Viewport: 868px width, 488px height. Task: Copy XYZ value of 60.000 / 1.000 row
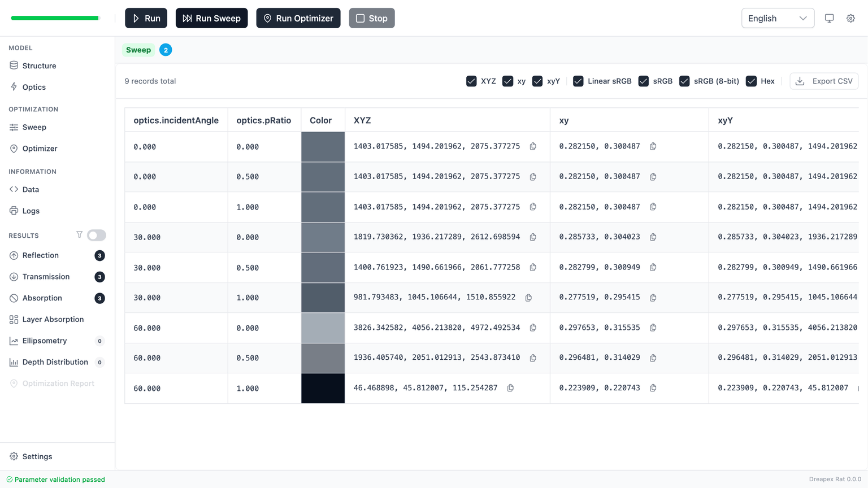[x=510, y=388]
